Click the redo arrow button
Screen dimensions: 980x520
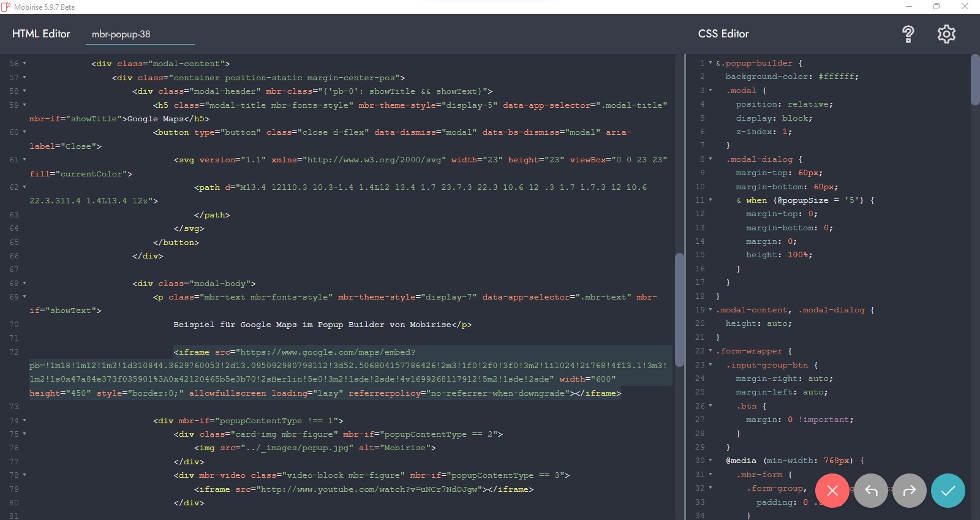point(910,491)
